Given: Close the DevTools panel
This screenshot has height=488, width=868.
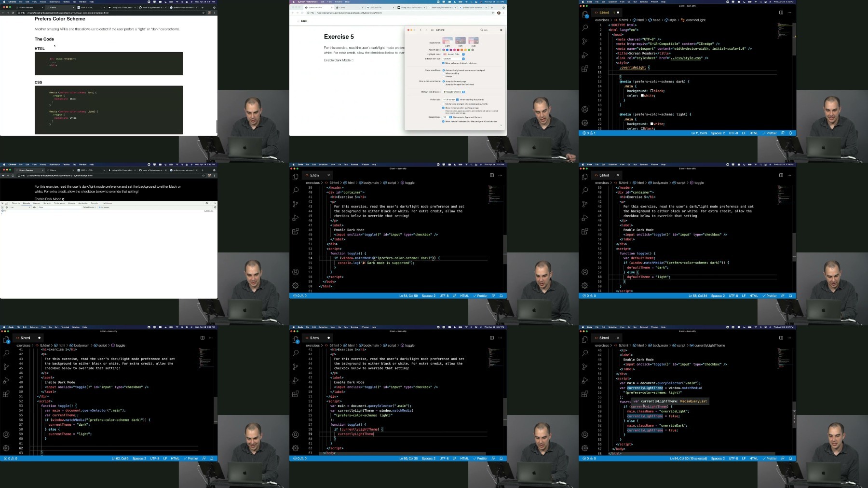Looking at the screenshot, I should pos(215,203).
